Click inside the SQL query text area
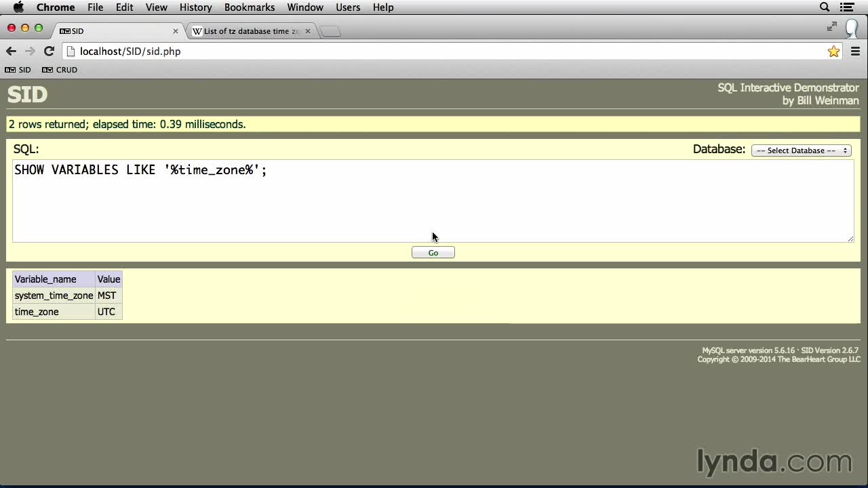The height and width of the screenshot is (488, 868). point(433,201)
